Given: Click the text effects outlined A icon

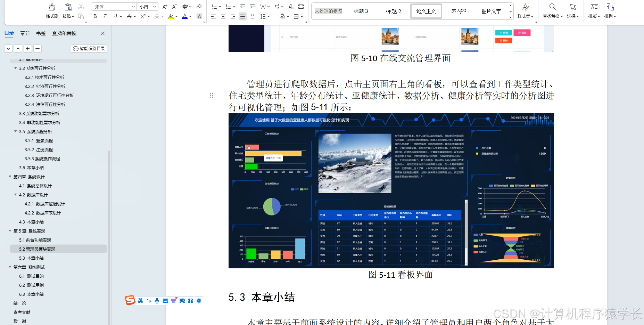Looking at the screenshot, I should (x=157, y=16).
